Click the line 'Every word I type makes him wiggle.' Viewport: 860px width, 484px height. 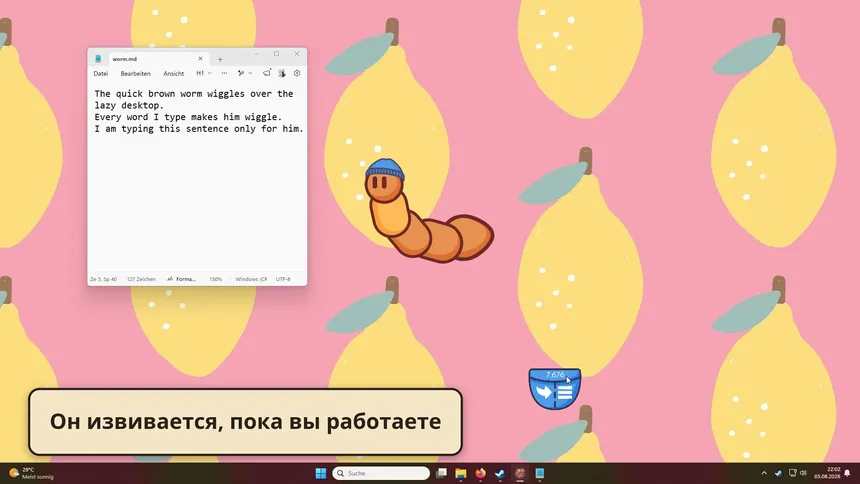point(188,117)
